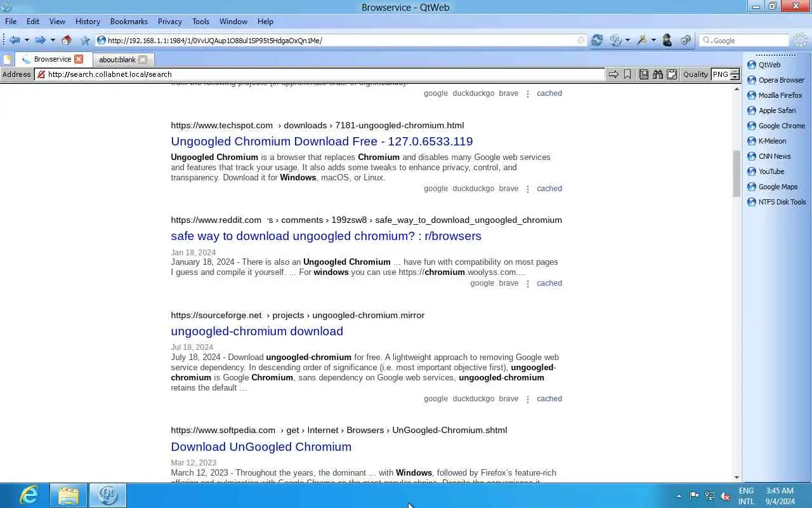Image resolution: width=812 pixels, height=508 pixels.
Task: Open settings with the gears icon
Action: (x=686, y=40)
